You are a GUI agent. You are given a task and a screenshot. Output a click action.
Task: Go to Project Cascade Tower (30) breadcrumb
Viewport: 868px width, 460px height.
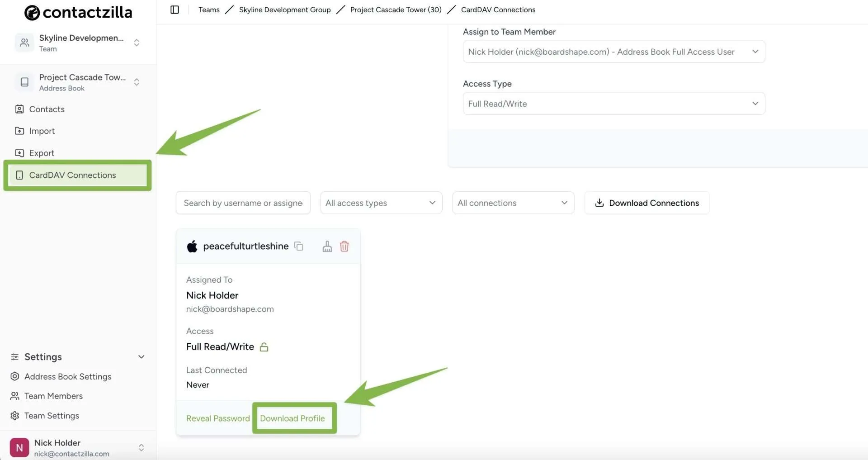pos(396,9)
